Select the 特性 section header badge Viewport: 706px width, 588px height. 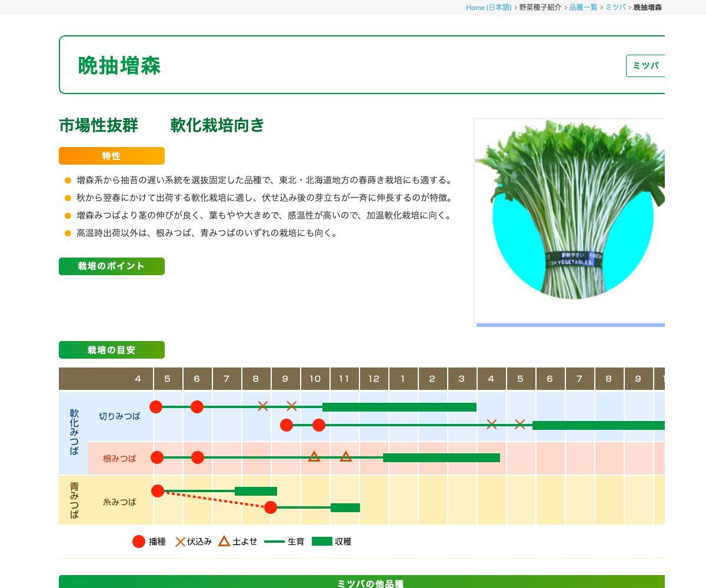click(x=111, y=156)
